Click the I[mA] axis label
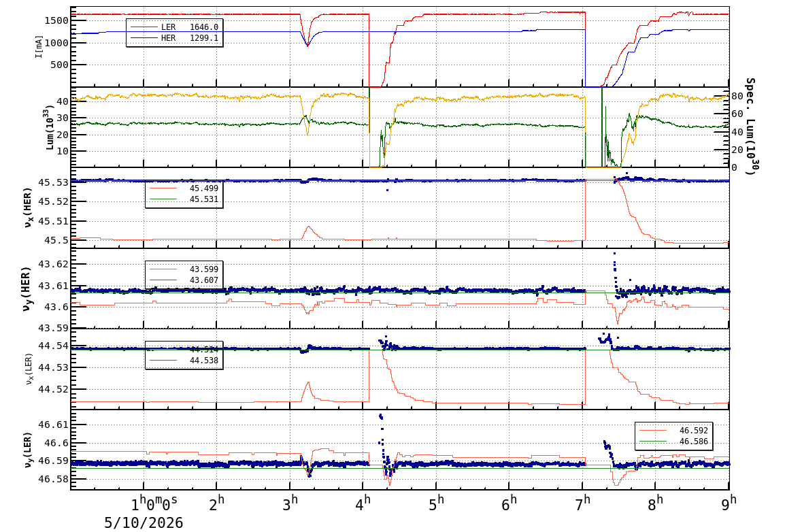This screenshot has width=785, height=532. coord(39,46)
